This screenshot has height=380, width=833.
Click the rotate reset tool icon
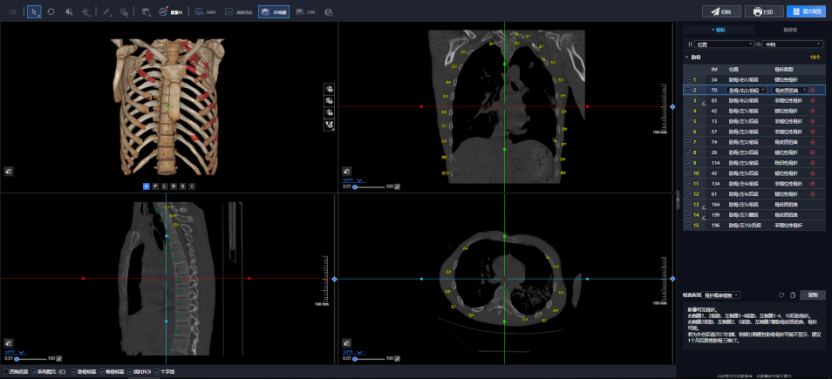(51, 12)
